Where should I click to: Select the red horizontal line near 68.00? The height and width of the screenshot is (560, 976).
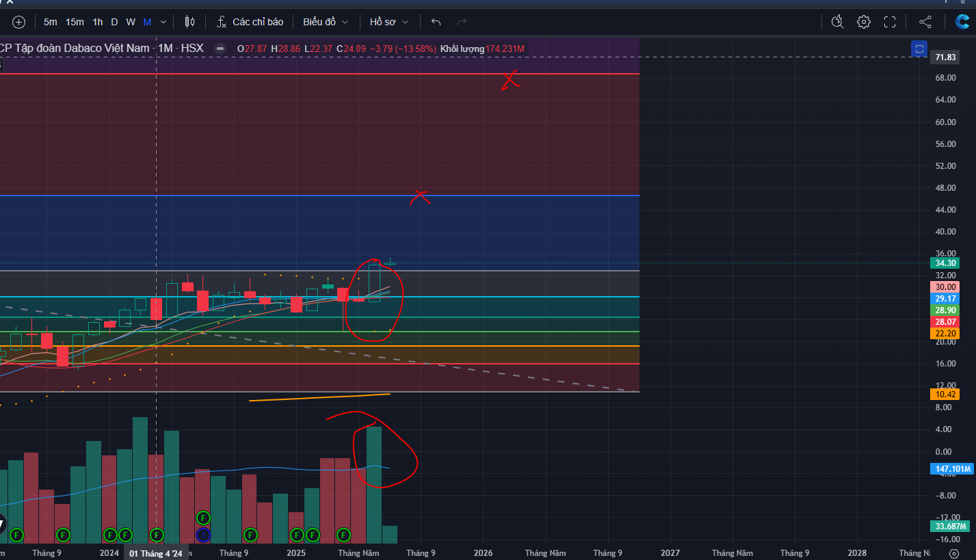coord(319,74)
